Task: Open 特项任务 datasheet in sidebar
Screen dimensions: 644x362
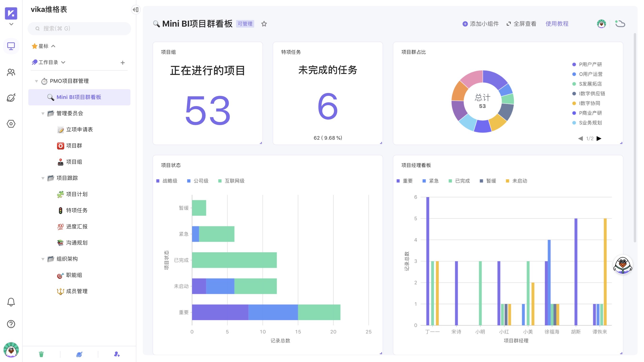Action: (x=76, y=210)
